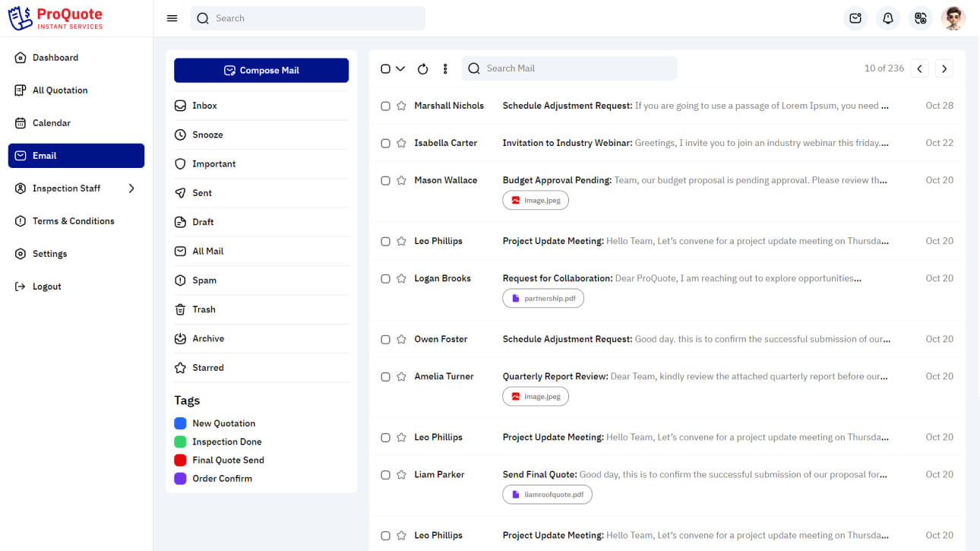Open the Spam mail folder

[x=204, y=280]
